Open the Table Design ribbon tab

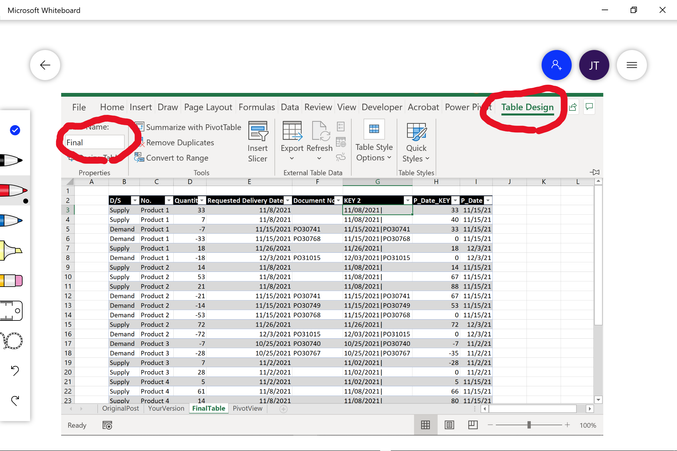(527, 107)
